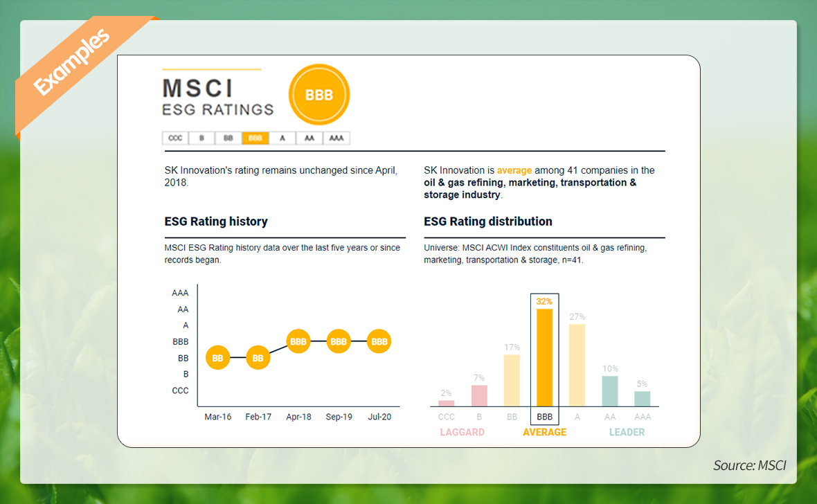This screenshot has height=504, width=817.
Task: Click the 'Source: MSCI' credit text
Action: click(750, 465)
